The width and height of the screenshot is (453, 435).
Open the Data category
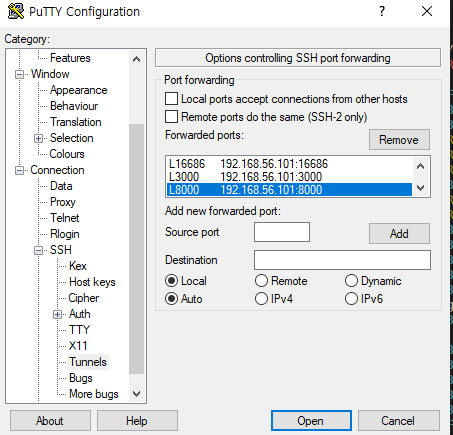click(x=61, y=186)
